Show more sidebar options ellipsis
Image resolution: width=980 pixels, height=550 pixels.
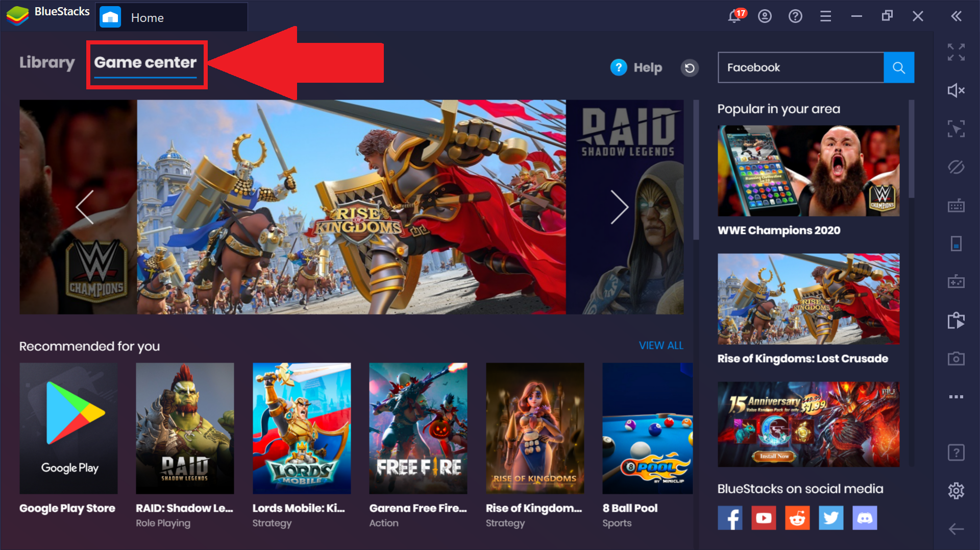(956, 397)
